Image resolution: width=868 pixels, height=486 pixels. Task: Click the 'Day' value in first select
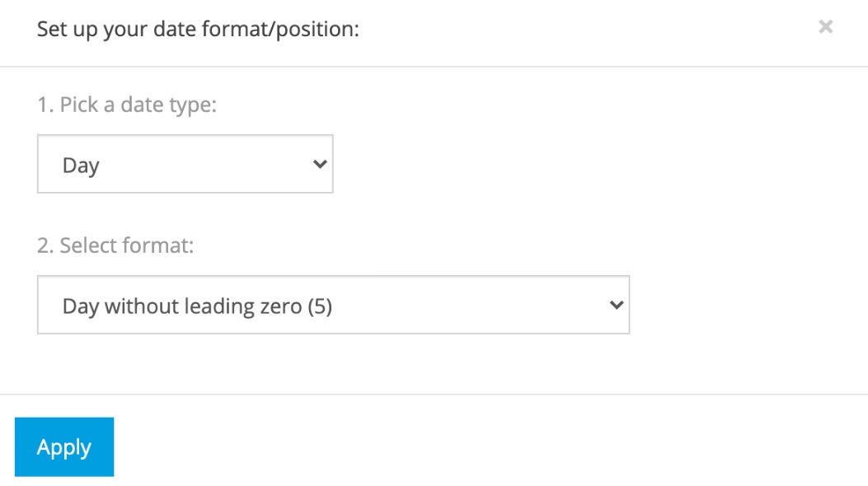pyautogui.click(x=81, y=166)
